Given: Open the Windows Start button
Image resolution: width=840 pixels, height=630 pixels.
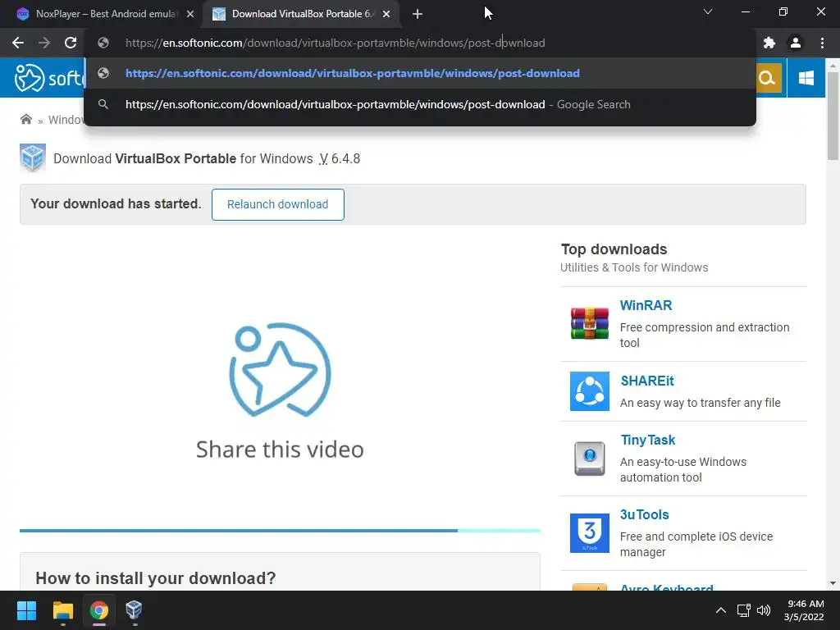Looking at the screenshot, I should pos(26,610).
